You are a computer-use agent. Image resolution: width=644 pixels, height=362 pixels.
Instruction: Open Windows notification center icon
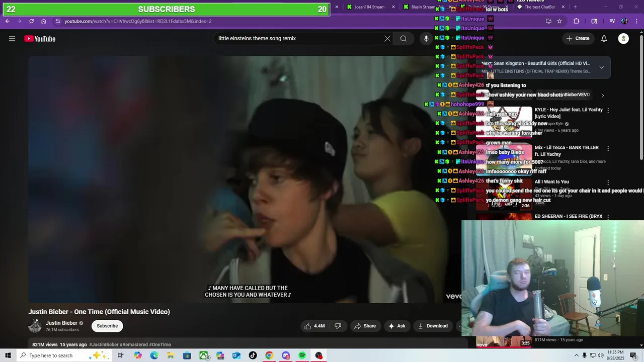(x=633, y=355)
